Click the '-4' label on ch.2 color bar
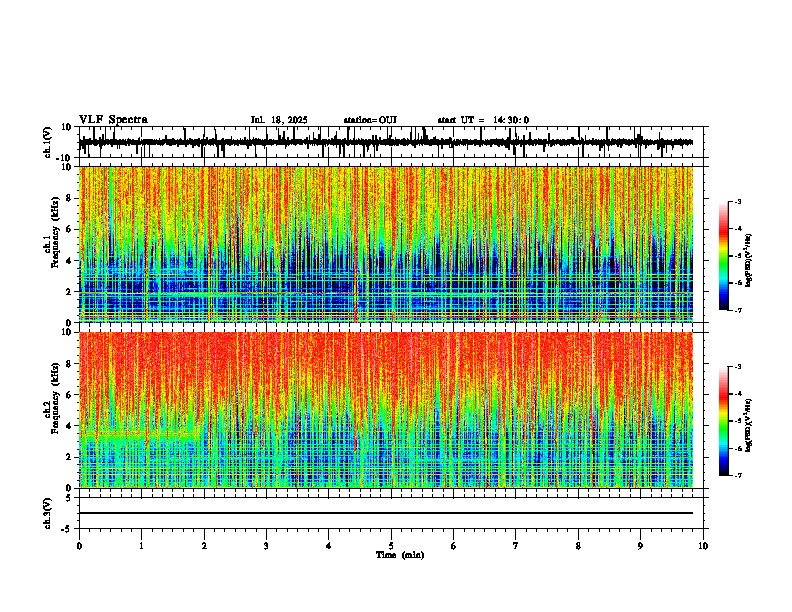792x612 pixels. tap(738, 394)
